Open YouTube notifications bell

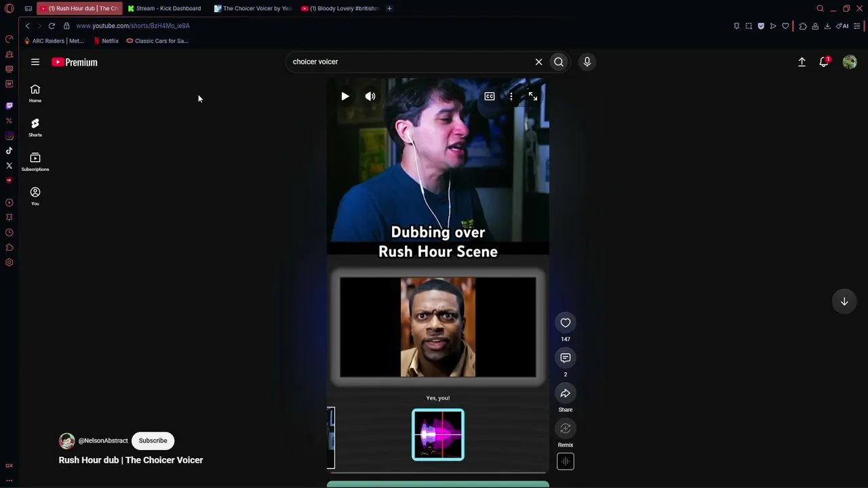(x=824, y=62)
